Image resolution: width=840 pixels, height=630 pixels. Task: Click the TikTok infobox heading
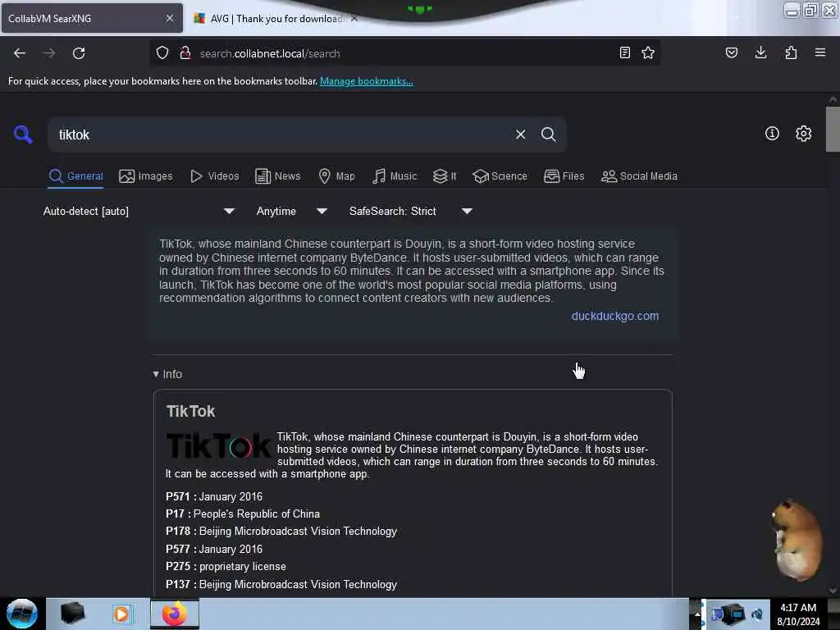[190, 412]
